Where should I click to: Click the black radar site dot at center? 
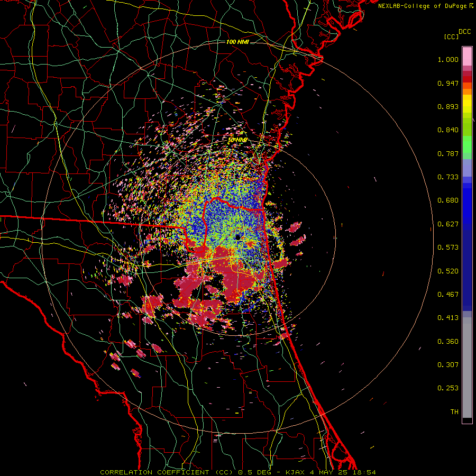click(237, 237)
